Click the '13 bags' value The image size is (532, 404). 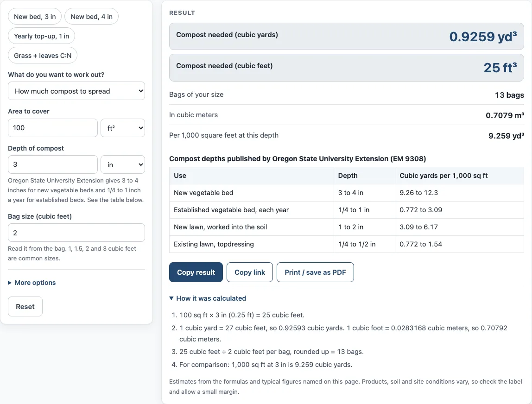point(509,95)
